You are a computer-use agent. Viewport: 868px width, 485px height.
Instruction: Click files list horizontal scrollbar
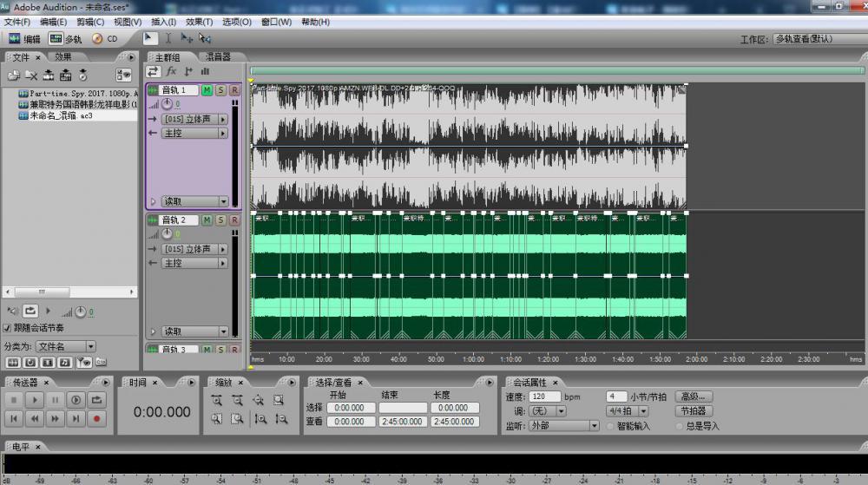point(69,292)
